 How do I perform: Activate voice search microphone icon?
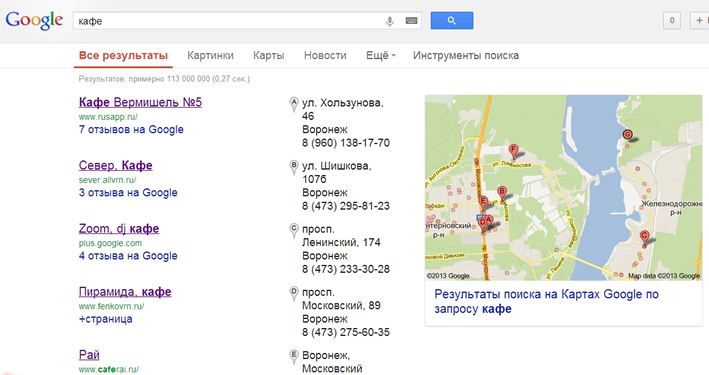pos(389,21)
